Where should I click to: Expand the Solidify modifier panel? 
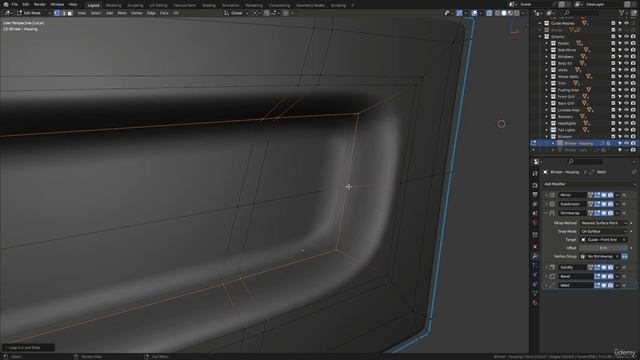(547, 267)
